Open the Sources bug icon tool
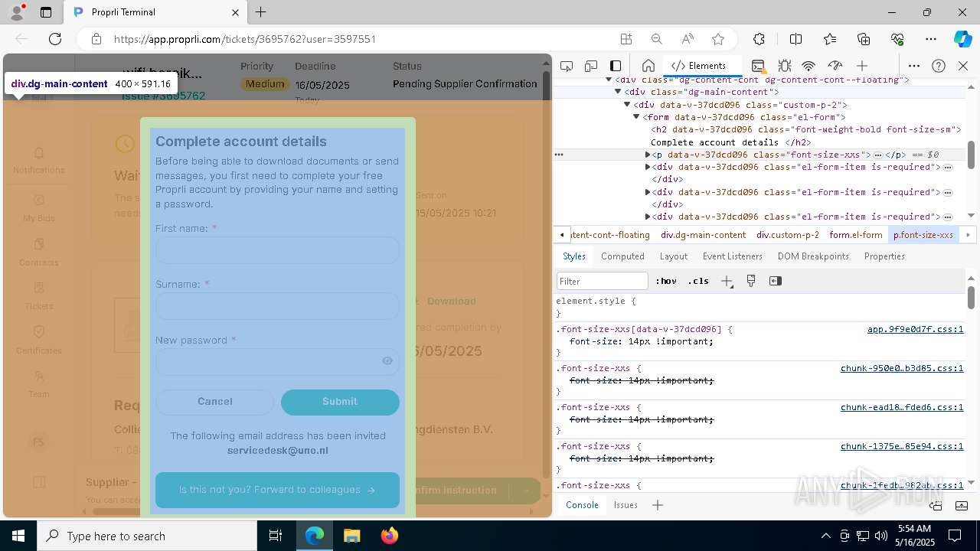 784,66
